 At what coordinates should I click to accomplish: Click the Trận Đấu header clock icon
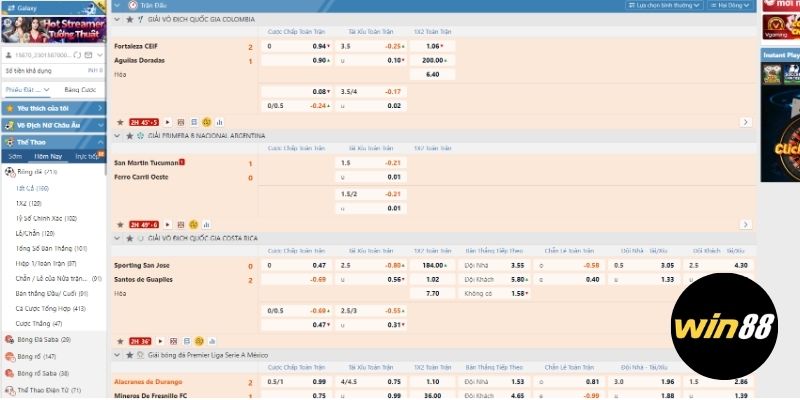(x=133, y=5)
